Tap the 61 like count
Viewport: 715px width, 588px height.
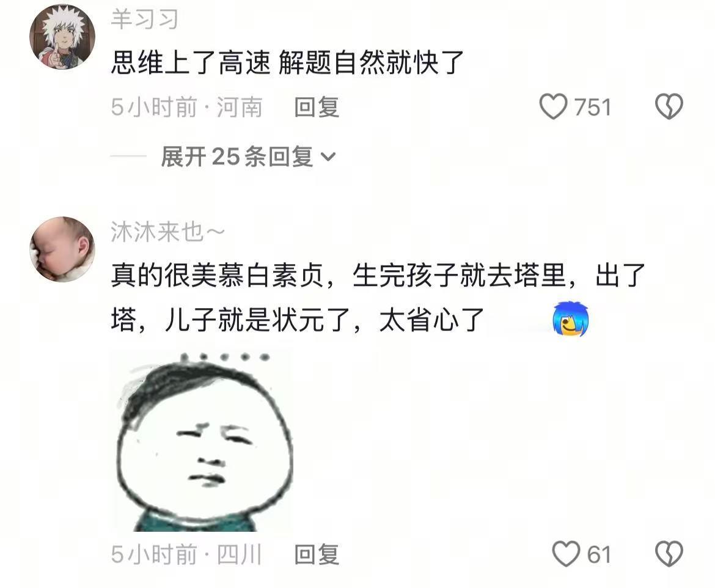tap(599, 554)
